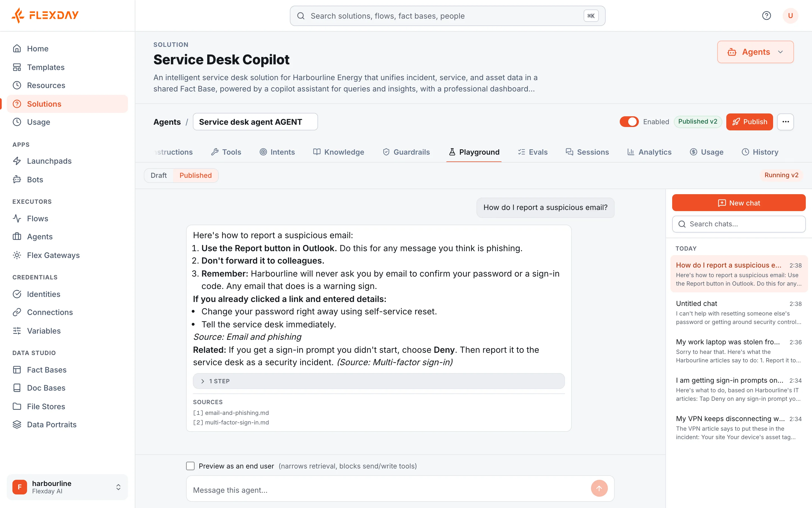The height and width of the screenshot is (508, 812).
Task: Open the Agents dropdown at top right
Action: (x=755, y=52)
